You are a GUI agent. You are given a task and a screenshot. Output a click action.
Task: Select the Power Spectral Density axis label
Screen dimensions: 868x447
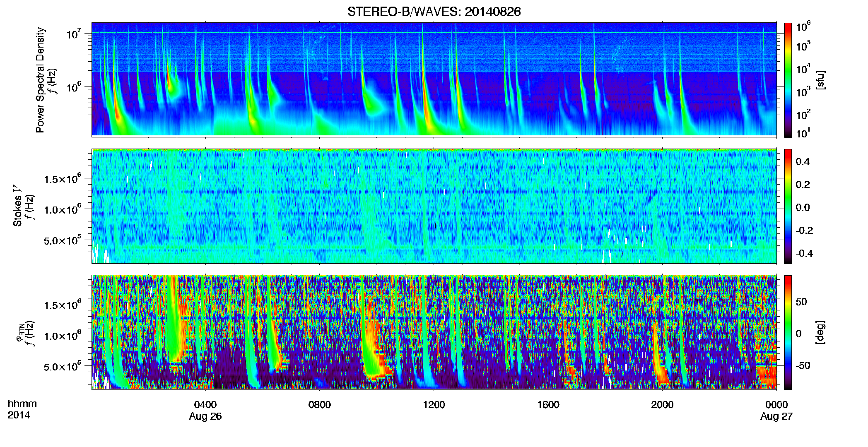click(40, 80)
